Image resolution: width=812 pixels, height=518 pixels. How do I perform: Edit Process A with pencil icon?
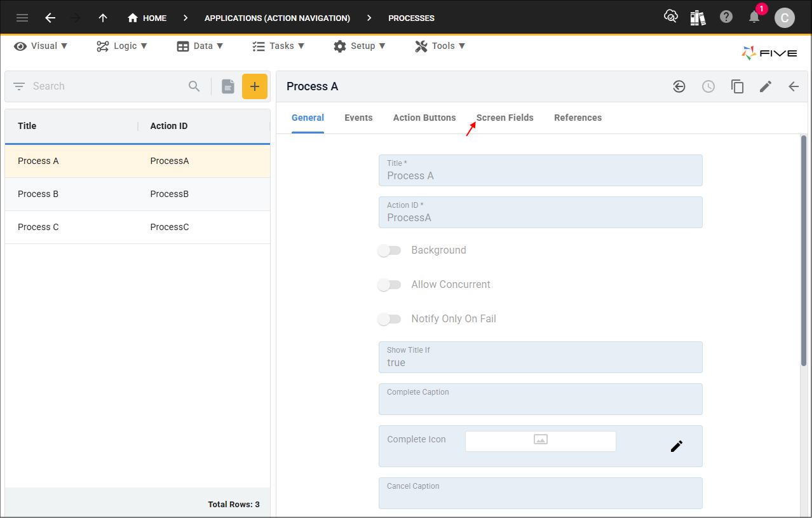coord(766,86)
